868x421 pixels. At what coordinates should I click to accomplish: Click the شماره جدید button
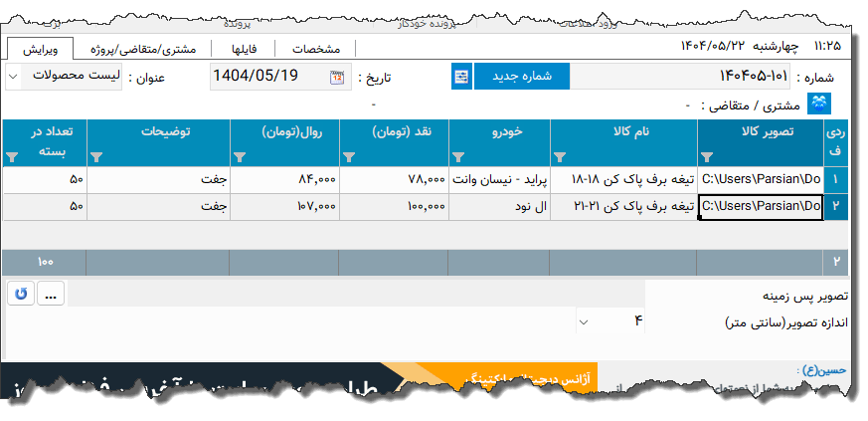(521, 77)
